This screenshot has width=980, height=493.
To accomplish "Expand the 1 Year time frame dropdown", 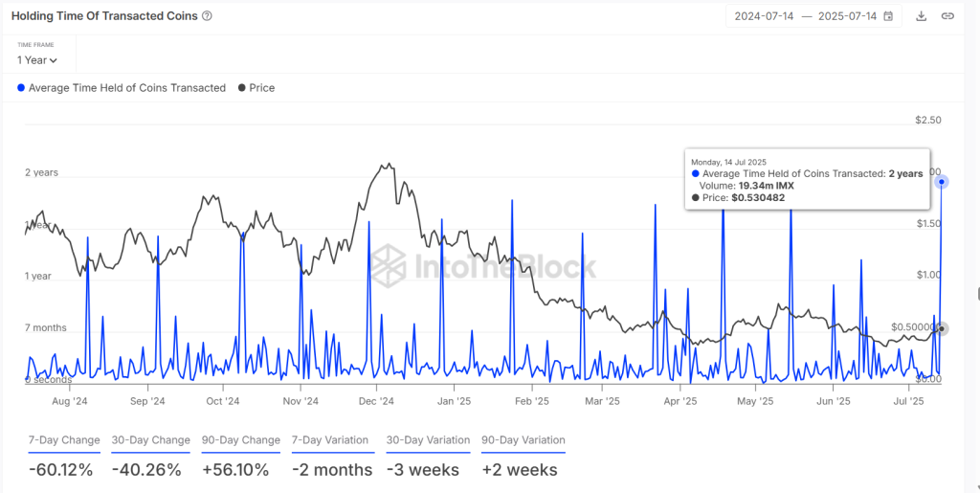I will pos(37,60).
